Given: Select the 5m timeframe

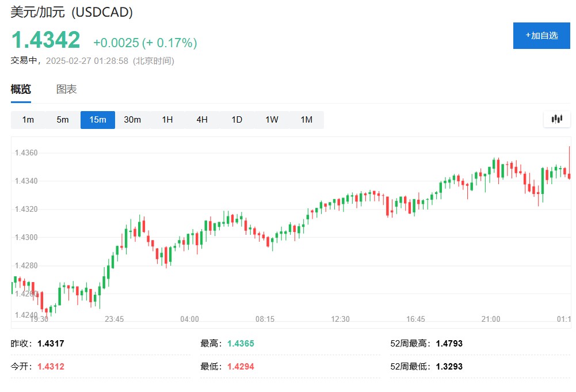Looking at the screenshot, I should (63, 120).
